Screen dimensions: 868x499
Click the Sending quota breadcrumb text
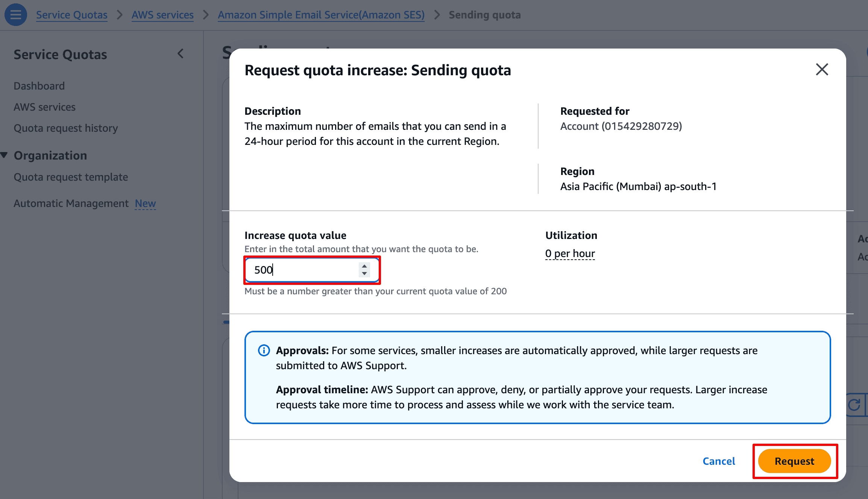tap(485, 15)
